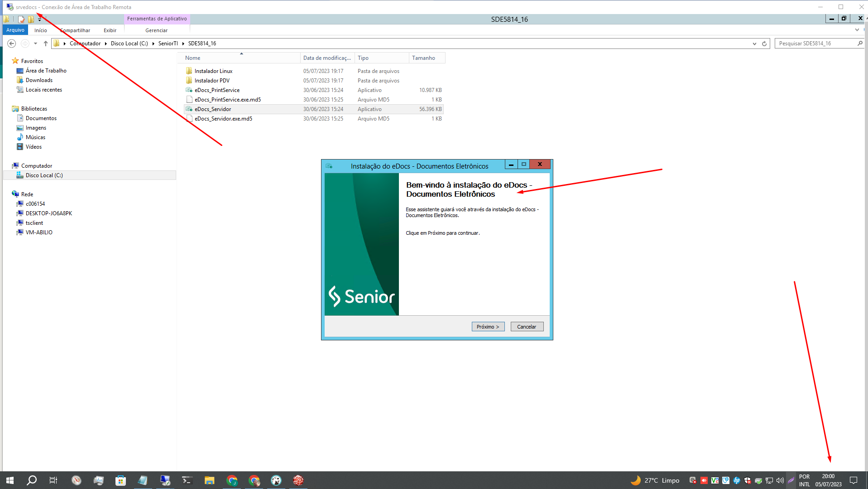Open the 27°C Limpo weather widget
This screenshot has width=868, height=489.
(x=655, y=480)
